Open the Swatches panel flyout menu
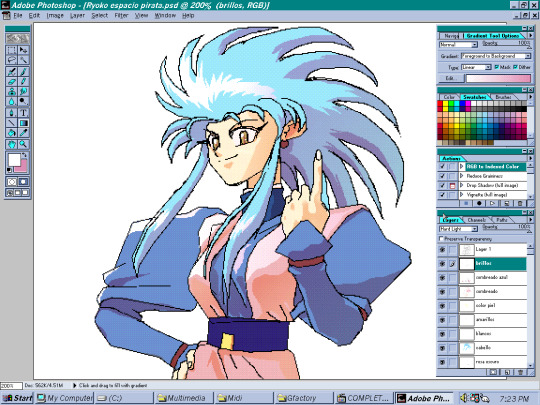The image size is (540, 405). 530,97
